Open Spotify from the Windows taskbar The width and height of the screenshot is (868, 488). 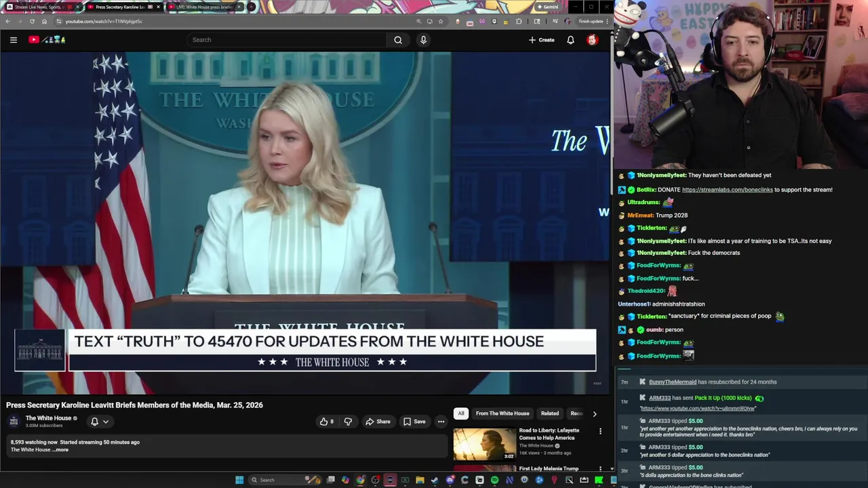point(494,480)
